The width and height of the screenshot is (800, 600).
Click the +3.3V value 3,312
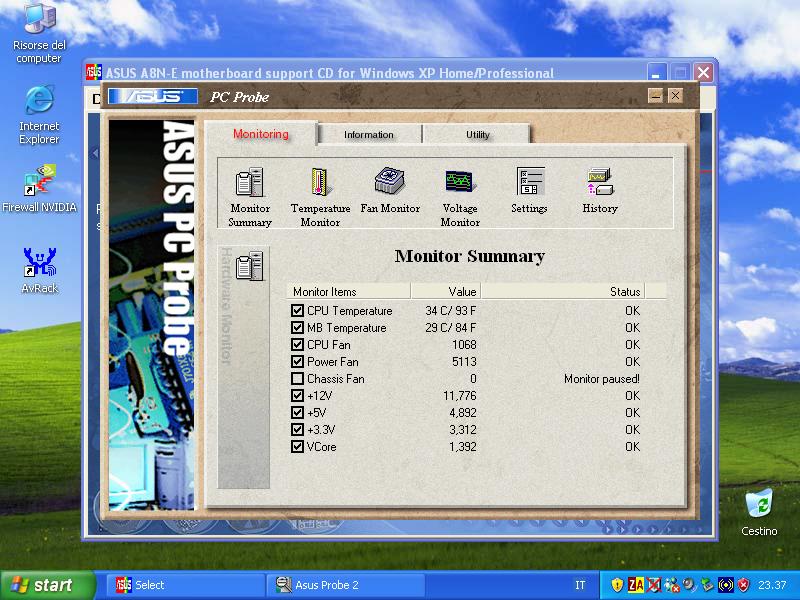coord(463,430)
